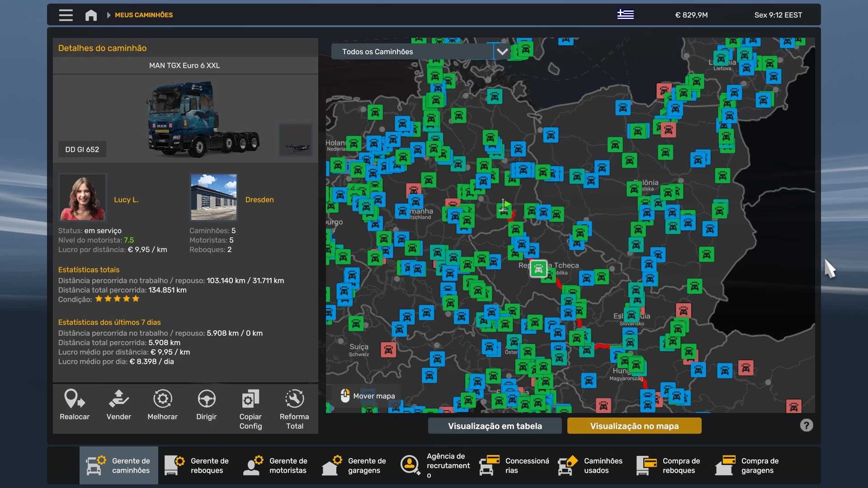This screenshot has height=488, width=868.
Task: Open the help question mark icon
Action: 806,425
